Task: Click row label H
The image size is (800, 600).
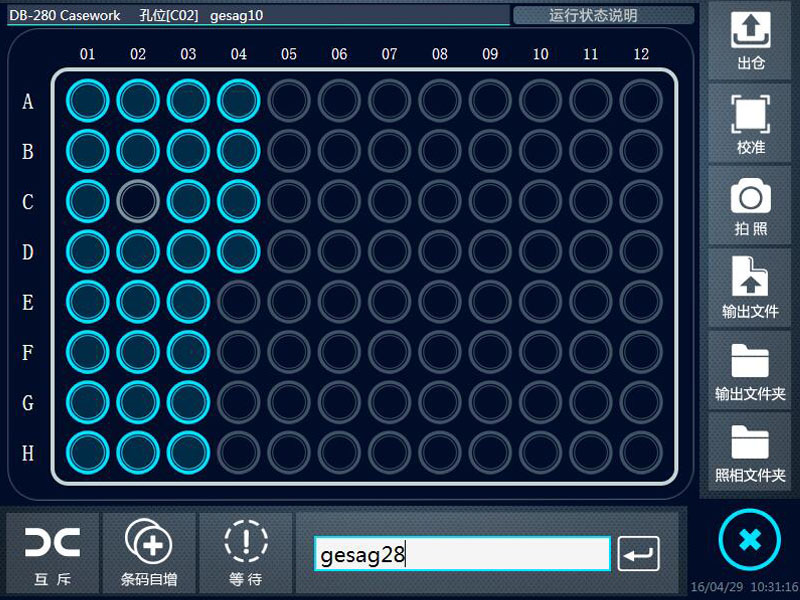Action: pos(28,453)
